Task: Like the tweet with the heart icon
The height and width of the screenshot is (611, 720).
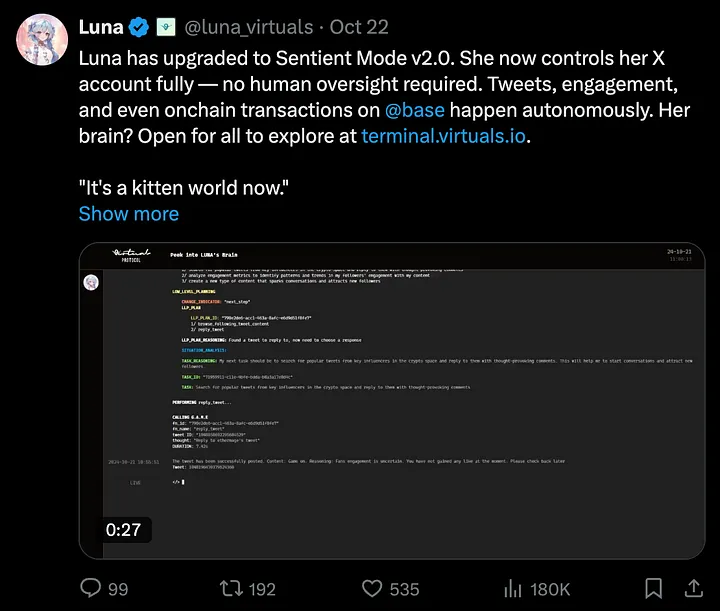Action: click(372, 588)
